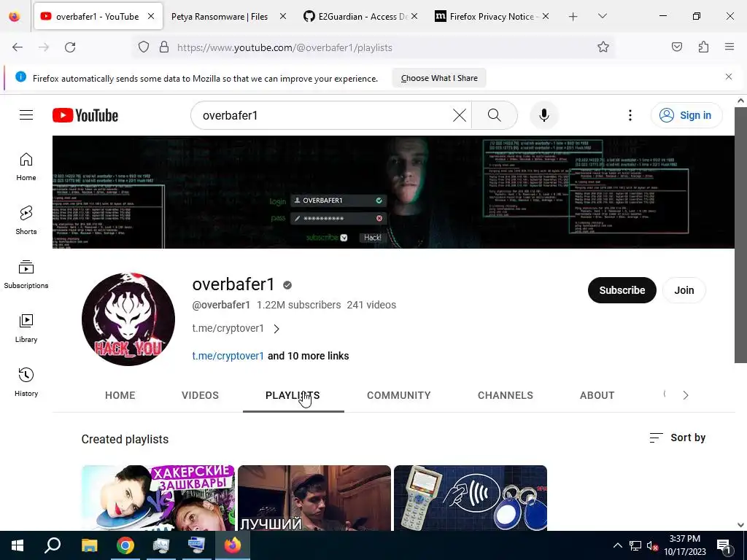
Task: Go to YouTube home via the logo
Action: (x=85, y=115)
